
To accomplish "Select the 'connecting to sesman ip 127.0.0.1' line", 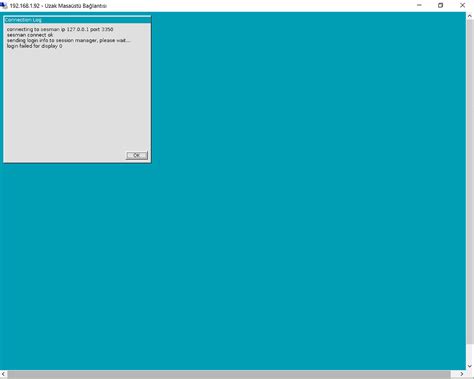I will coord(60,29).
